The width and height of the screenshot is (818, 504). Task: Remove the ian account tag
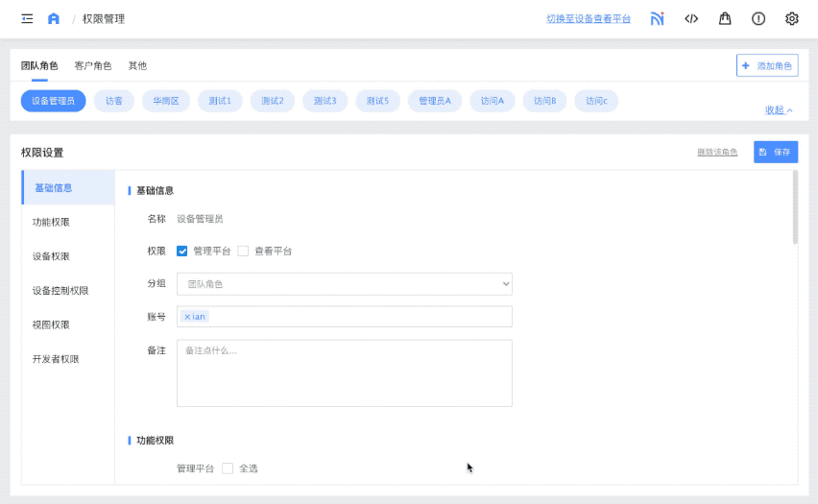pos(187,317)
